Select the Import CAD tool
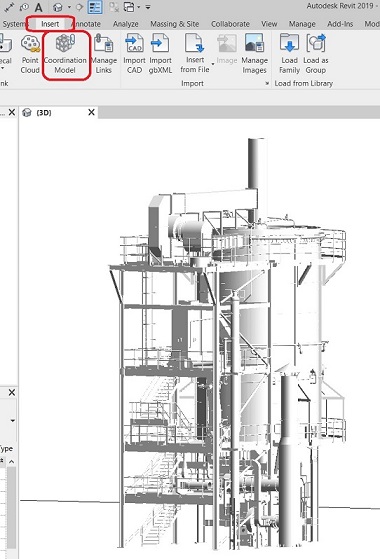Screen dimensions: 380x559 [x=134, y=55]
